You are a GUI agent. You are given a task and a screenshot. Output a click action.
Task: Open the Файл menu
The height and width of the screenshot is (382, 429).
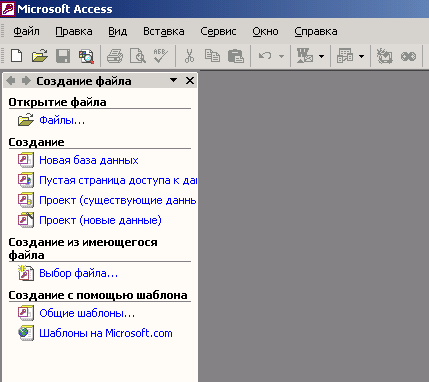pos(26,31)
